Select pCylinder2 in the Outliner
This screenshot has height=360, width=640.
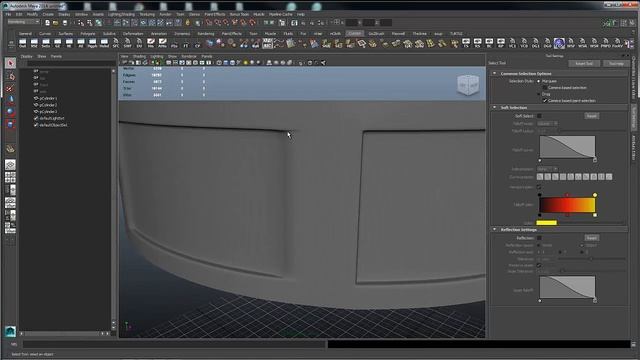[48, 105]
